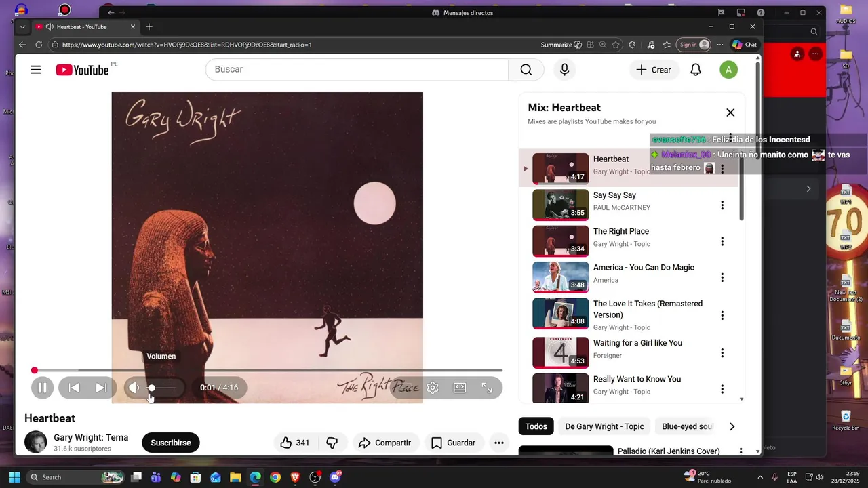Reload the page in the browser
The height and width of the screenshot is (488, 868).
[39, 45]
